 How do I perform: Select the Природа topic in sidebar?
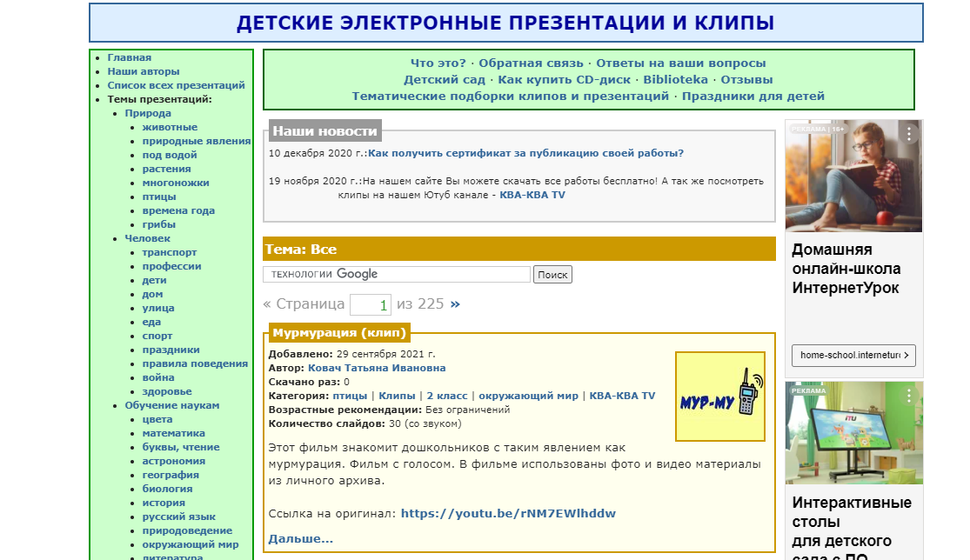148,113
